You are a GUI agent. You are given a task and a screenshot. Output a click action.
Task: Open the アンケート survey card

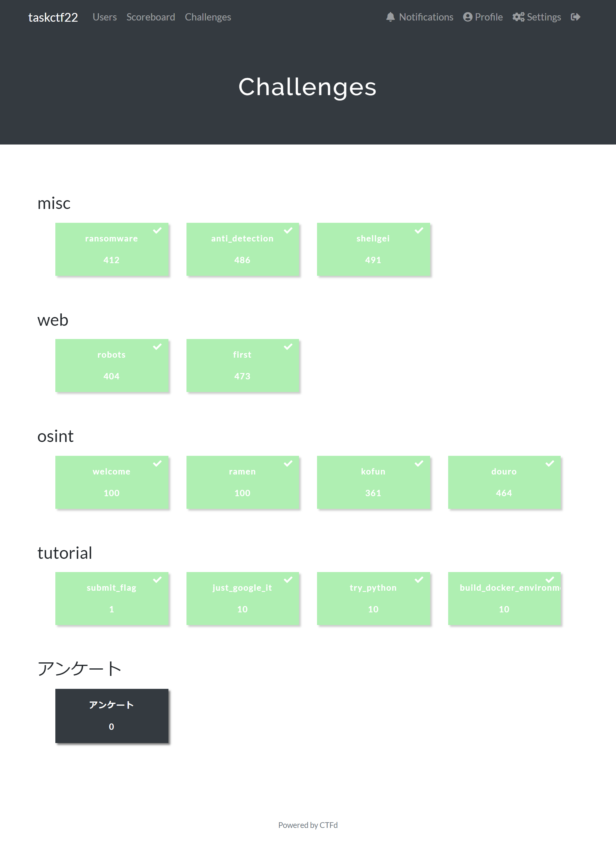click(x=112, y=715)
